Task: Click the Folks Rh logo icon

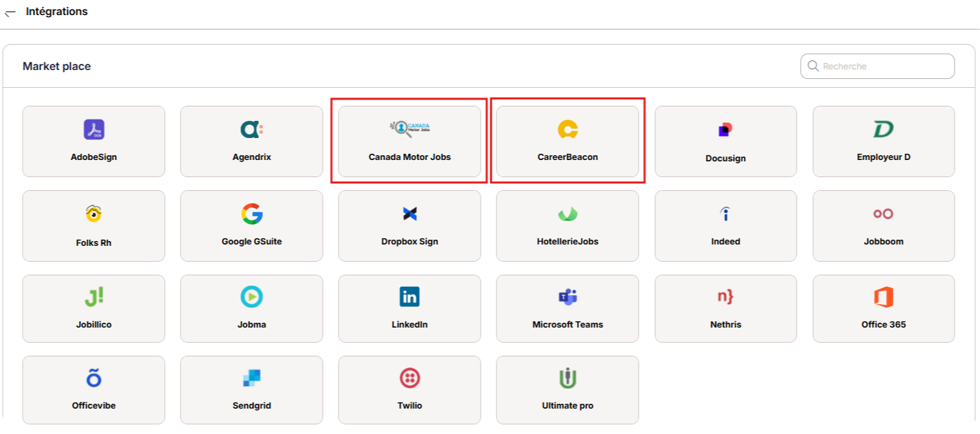Action: pos(94,214)
